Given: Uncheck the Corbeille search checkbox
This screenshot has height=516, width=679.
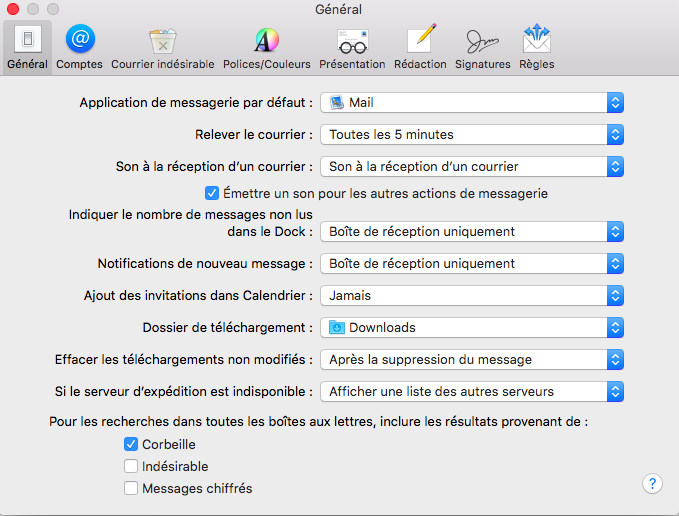Looking at the screenshot, I should pyautogui.click(x=131, y=444).
